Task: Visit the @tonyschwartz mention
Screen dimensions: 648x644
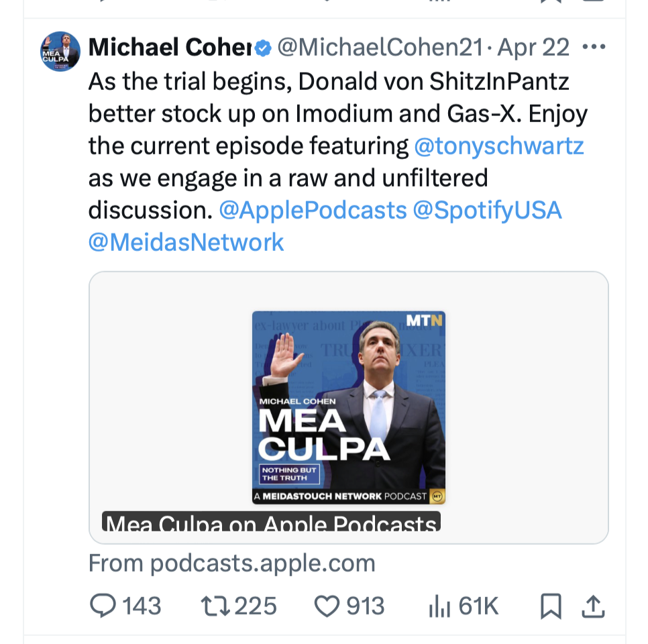Action: [499, 146]
